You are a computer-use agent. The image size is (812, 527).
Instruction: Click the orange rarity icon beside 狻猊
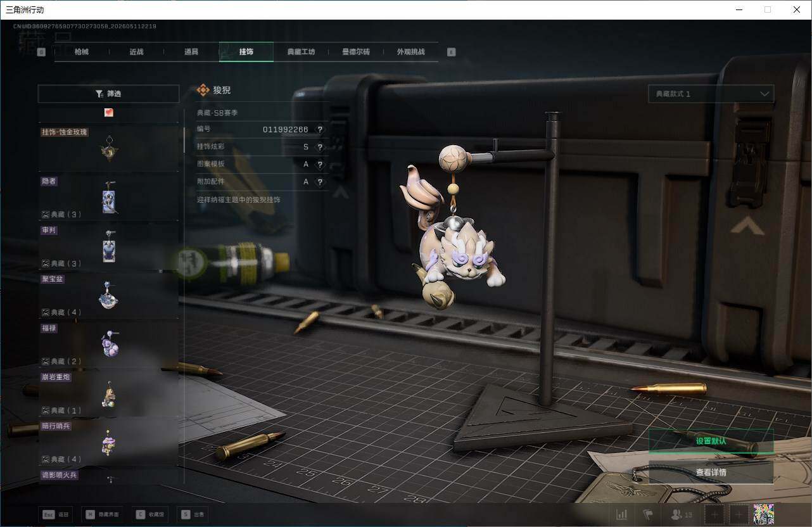pyautogui.click(x=203, y=90)
